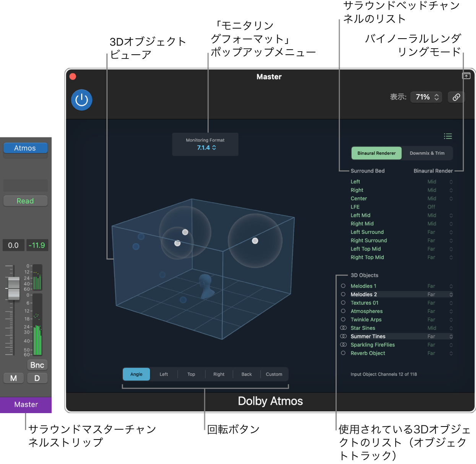Click the Bnc bounce button
The image size is (476, 464).
(37, 365)
